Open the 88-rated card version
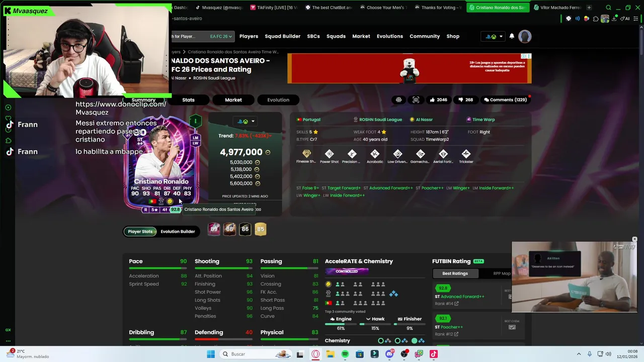 pos(229,229)
